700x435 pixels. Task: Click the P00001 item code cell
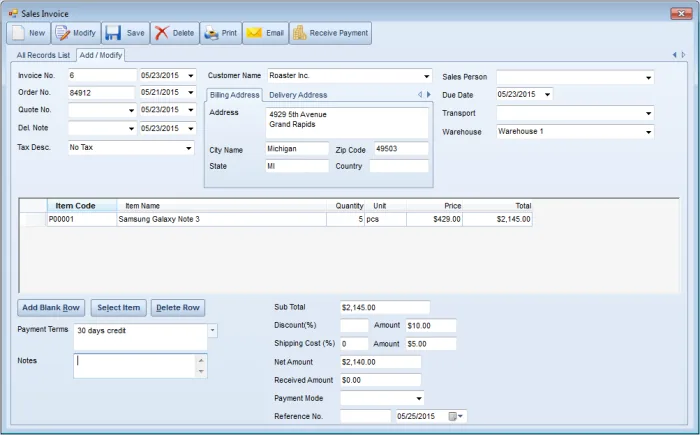(82, 219)
